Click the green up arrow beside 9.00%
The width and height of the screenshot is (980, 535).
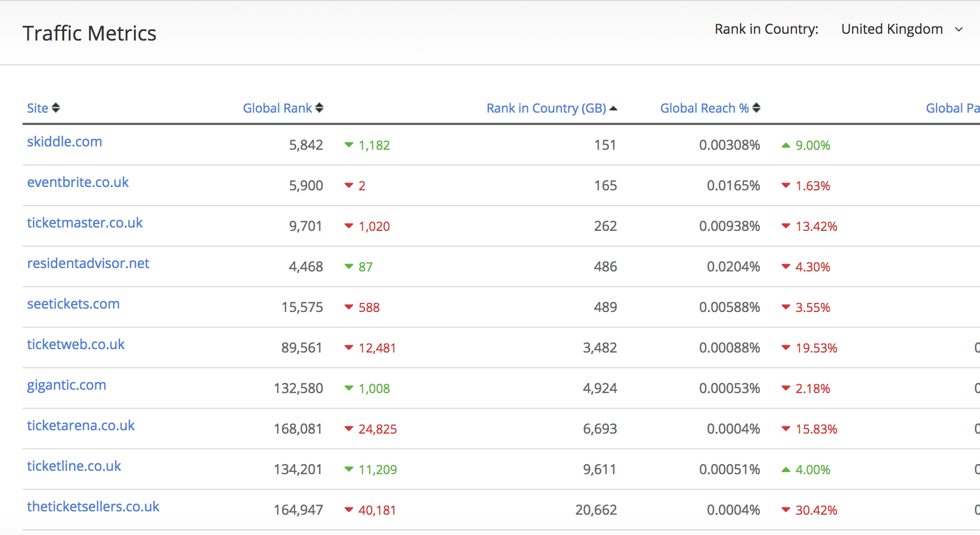pos(786,145)
